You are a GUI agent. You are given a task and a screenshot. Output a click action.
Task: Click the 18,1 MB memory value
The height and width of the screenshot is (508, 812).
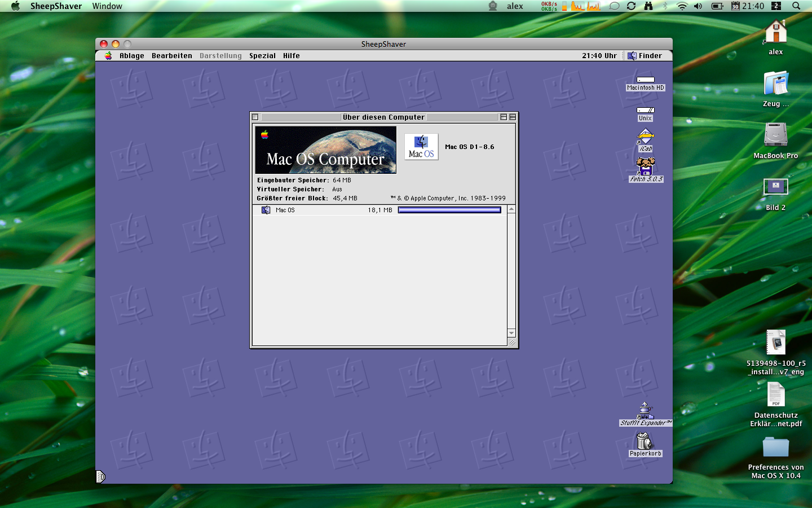pos(380,210)
